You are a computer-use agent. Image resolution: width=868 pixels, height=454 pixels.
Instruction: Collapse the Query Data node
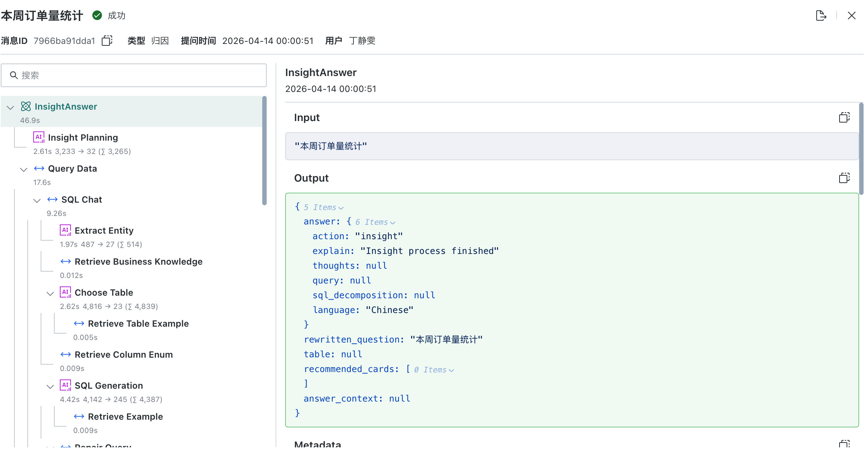click(24, 169)
